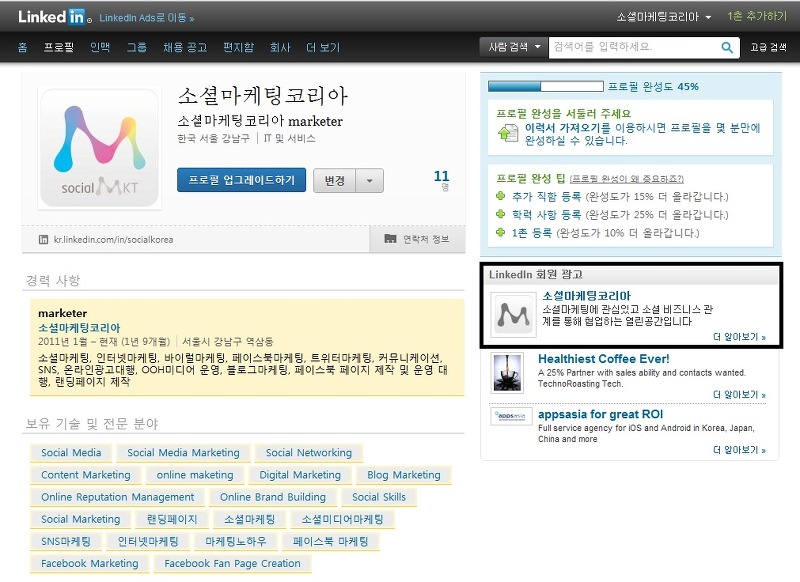Click the Facebook Marketing skill tag
This screenshot has width=800, height=582.
tap(90, 564)
